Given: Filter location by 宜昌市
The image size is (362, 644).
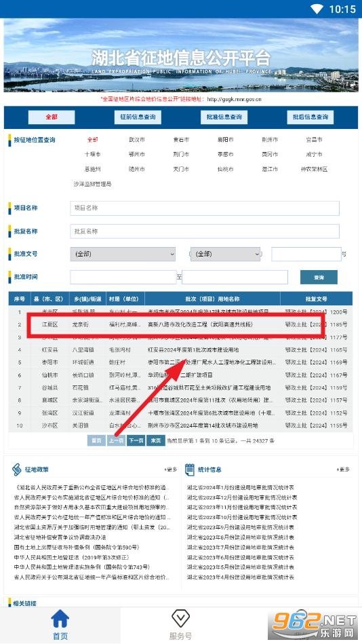Looking at the screenshot, I should (314, 140).
